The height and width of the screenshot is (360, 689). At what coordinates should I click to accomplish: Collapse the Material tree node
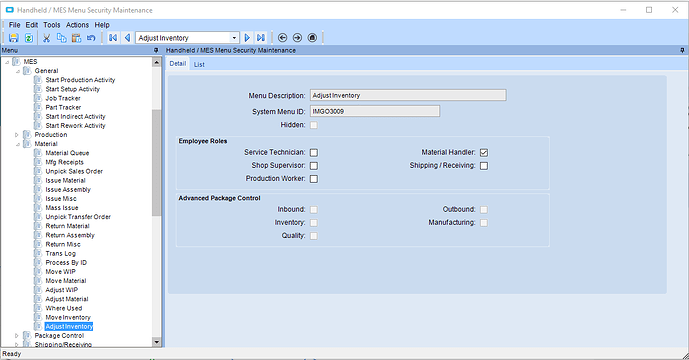18,144
